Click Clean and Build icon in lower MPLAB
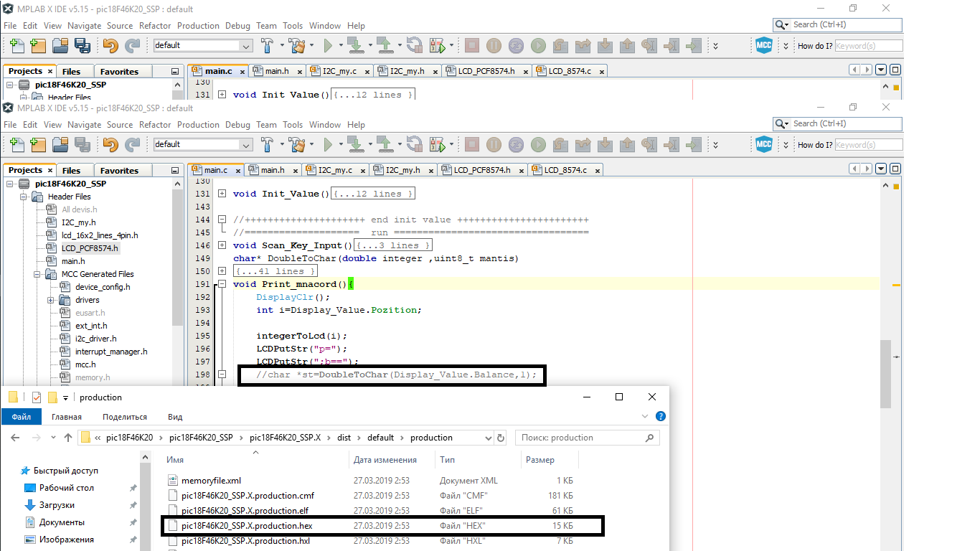 pos(297,144)
